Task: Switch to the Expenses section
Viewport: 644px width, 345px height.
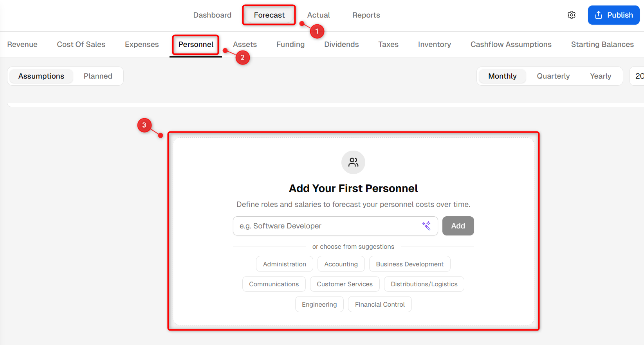Action: tap(142, 44)
